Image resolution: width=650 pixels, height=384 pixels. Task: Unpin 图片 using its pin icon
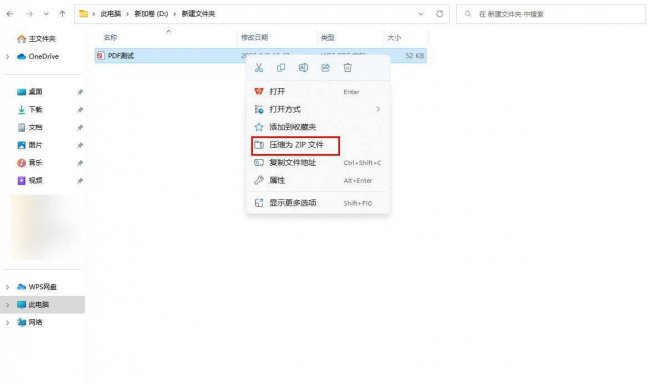tap(80, 146)
